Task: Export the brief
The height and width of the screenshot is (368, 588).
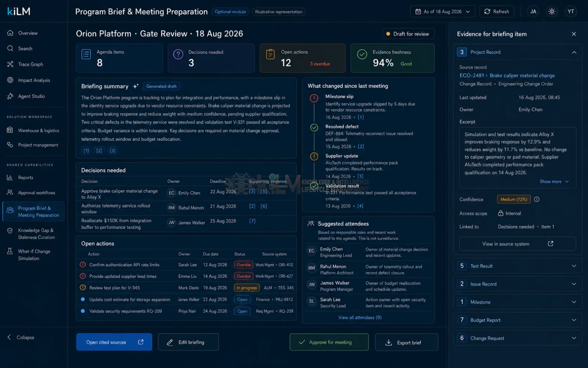Action: (x=406, y=343)
